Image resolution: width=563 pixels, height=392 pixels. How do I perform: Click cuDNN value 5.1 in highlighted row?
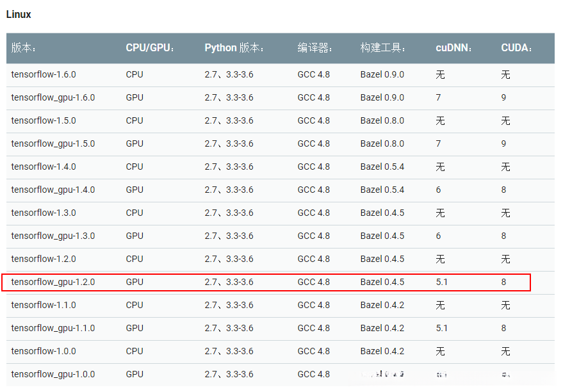click(x=442, y=282)
